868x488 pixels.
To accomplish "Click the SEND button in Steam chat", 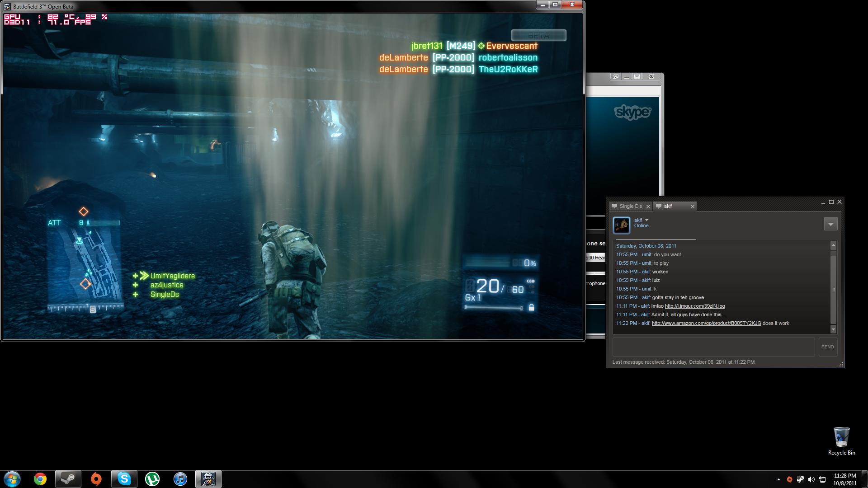I will 827,347.
